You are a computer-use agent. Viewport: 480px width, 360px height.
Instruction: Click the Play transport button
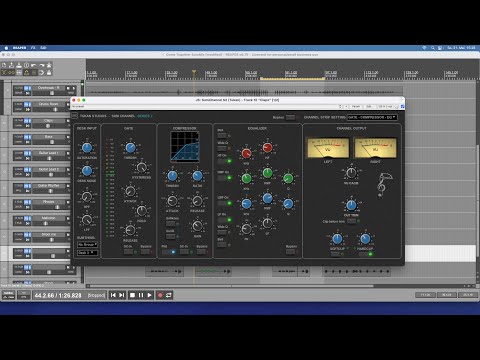(x=150, y=295)
